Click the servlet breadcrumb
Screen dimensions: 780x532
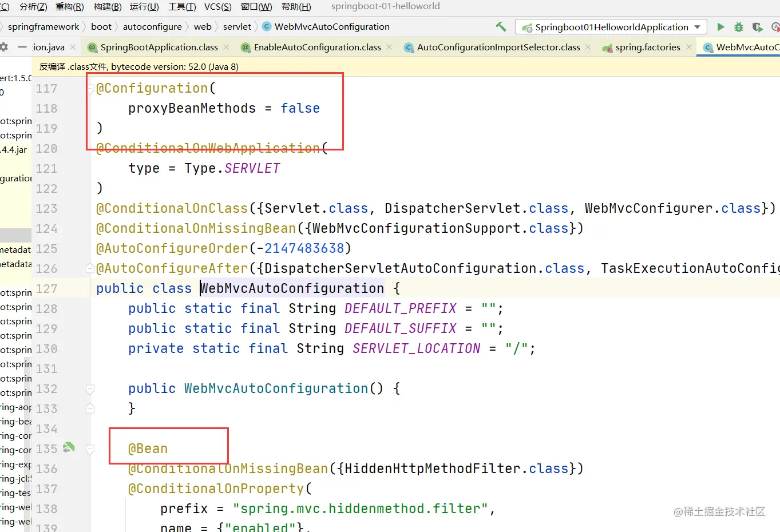[x=237, y=27]
